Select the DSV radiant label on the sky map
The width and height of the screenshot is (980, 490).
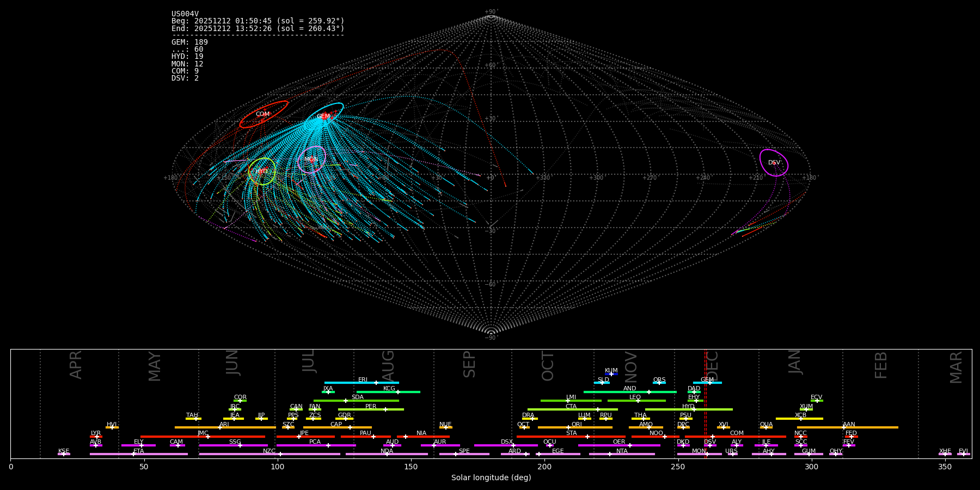(x=774, y=163)
